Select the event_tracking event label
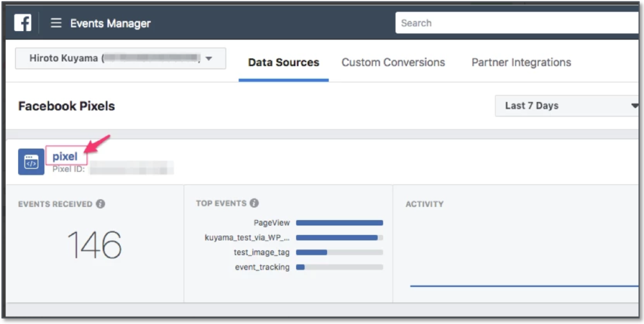The width and height of the screenshot is (644, 324). (x=262, y=267)
